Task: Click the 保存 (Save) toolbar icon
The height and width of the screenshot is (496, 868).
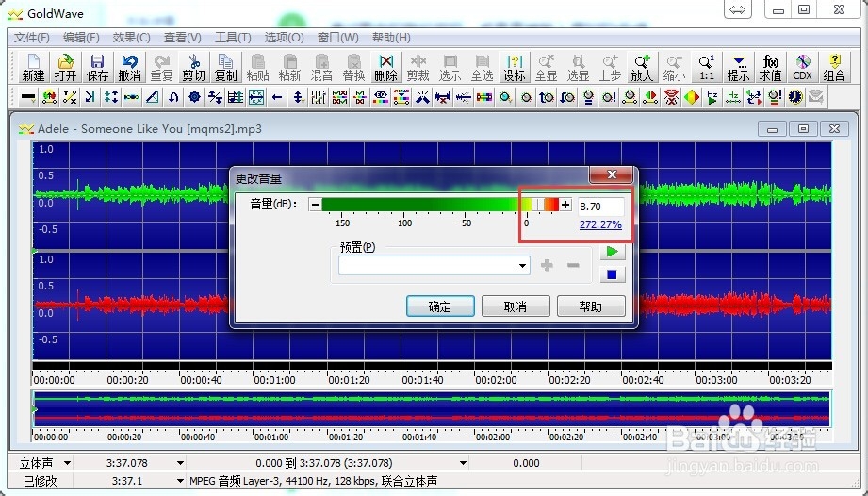Action: (97, 68)
